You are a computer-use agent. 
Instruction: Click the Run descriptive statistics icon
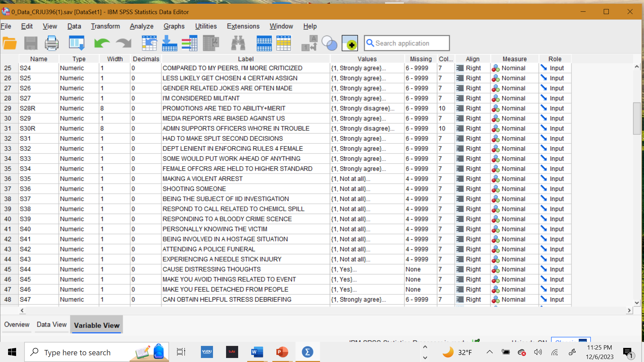tap(211, 43)
